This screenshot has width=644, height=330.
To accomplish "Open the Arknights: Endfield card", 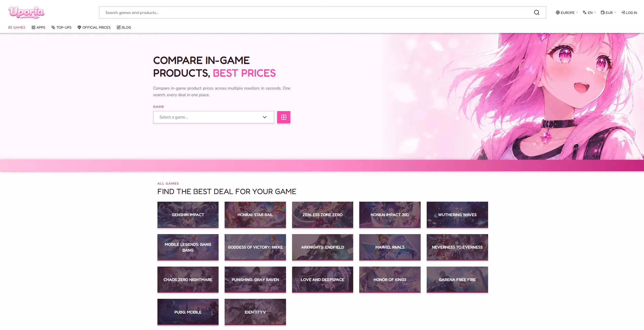I will pos(323,247).
